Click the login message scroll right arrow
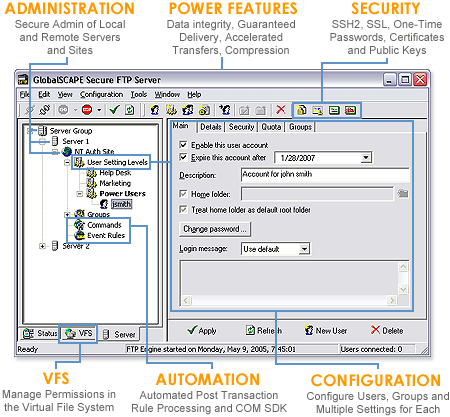The height and width of the screenshot is (417, 450). tap(392, 300)
